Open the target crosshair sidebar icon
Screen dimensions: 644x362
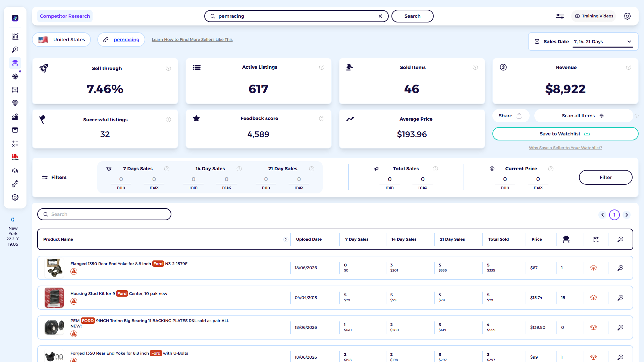tap(15, 76)
